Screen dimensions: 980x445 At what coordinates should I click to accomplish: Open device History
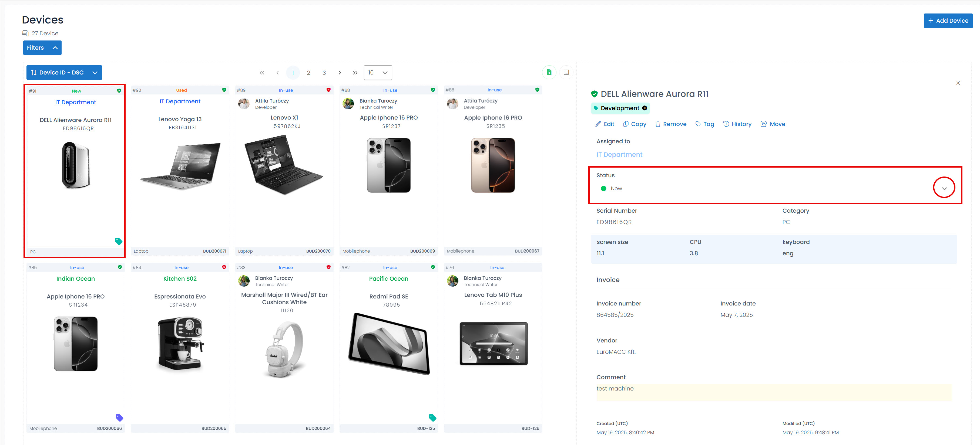(737, 124)
